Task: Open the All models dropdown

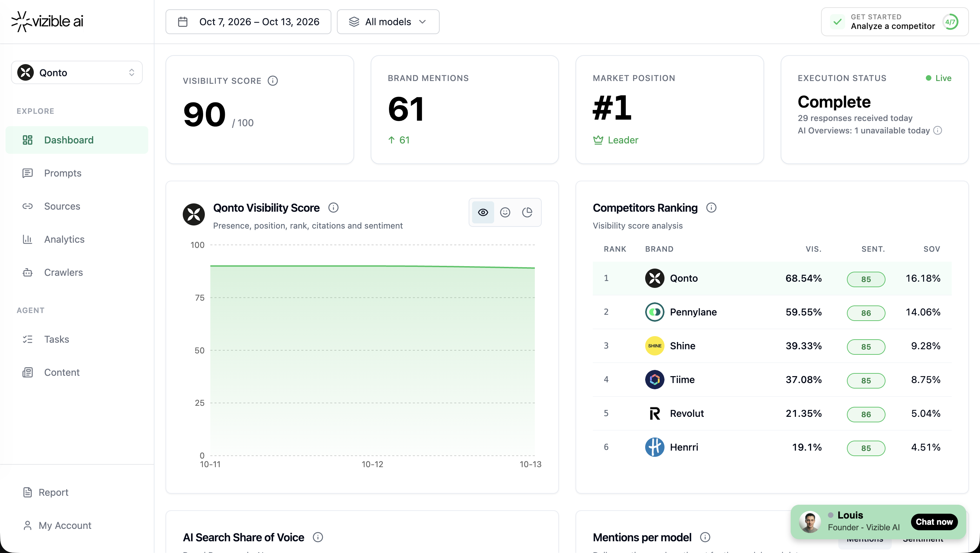Action: (x=388, y=22)
